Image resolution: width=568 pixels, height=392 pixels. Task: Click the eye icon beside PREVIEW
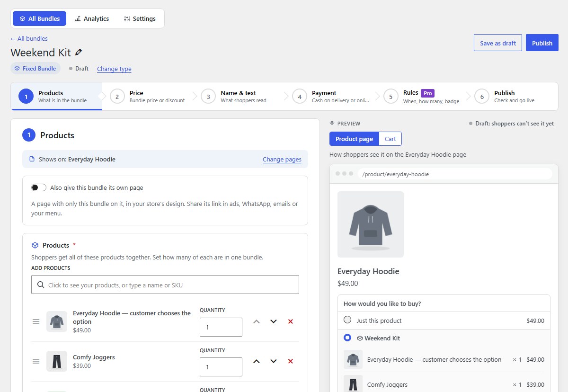(x=332, y=124)
